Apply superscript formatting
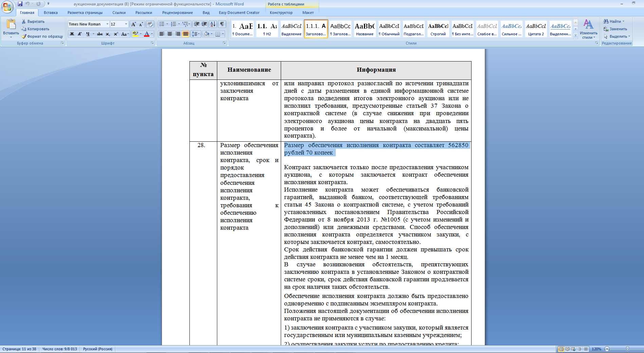644x353 pixels. [116, 34]
